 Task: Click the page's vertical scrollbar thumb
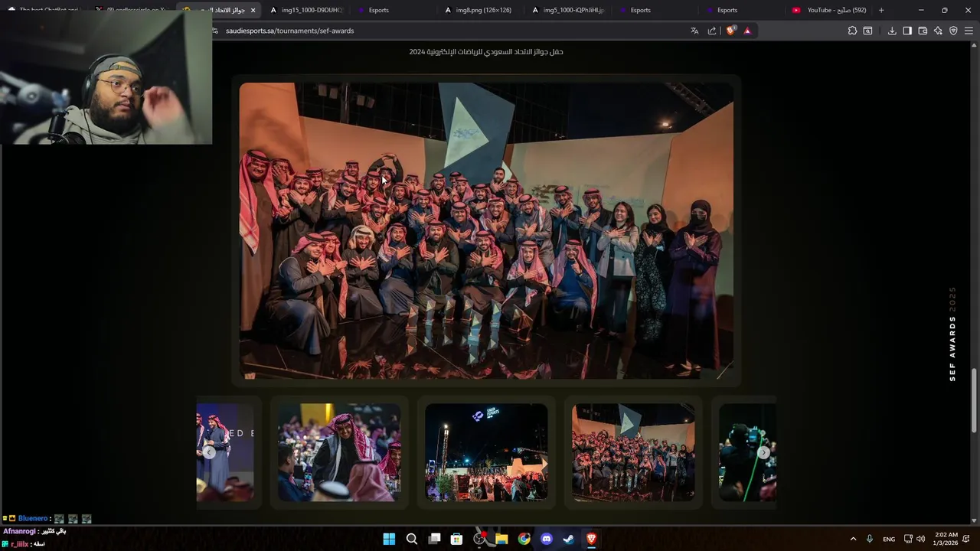click(974, 402)
